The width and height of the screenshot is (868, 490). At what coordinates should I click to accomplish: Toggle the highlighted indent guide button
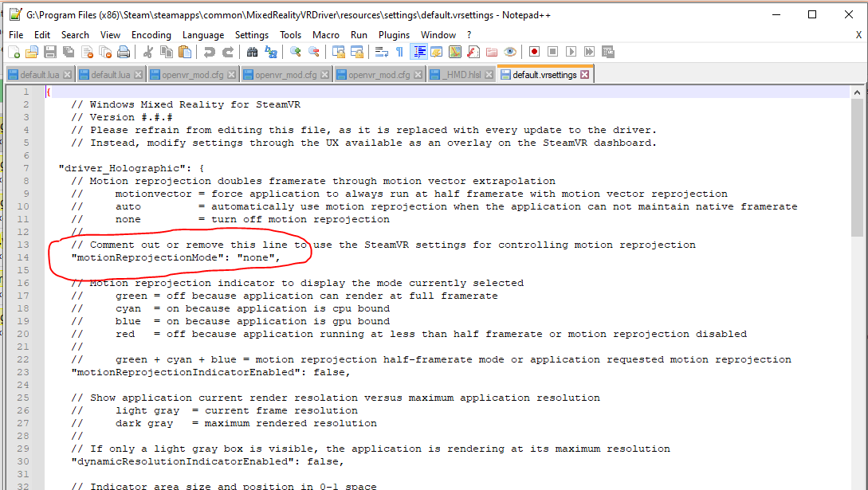tap(418, 52)
